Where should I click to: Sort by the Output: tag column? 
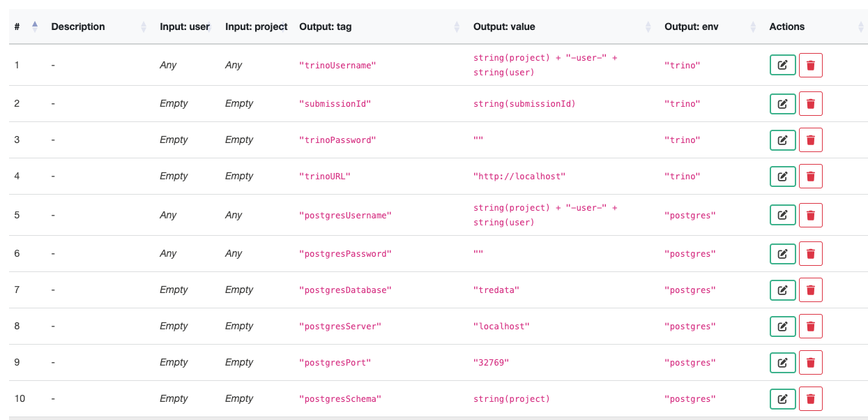(326, 27)
